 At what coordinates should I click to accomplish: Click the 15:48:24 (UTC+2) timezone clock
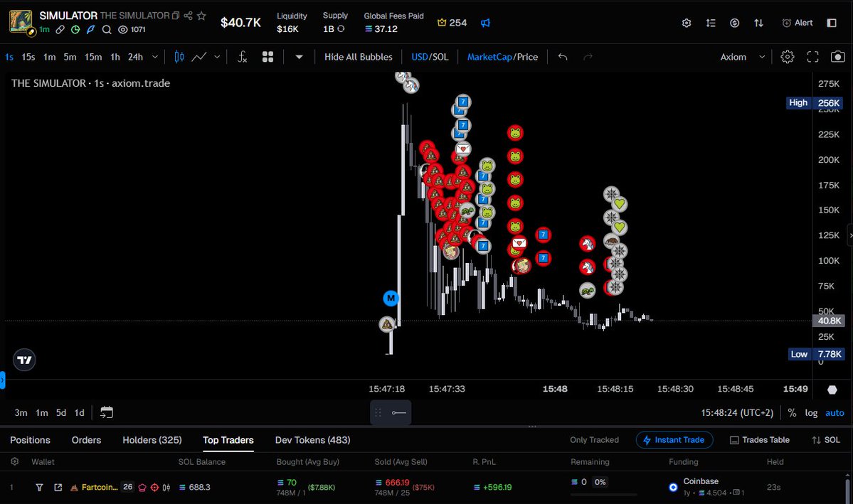click(736, 413)
